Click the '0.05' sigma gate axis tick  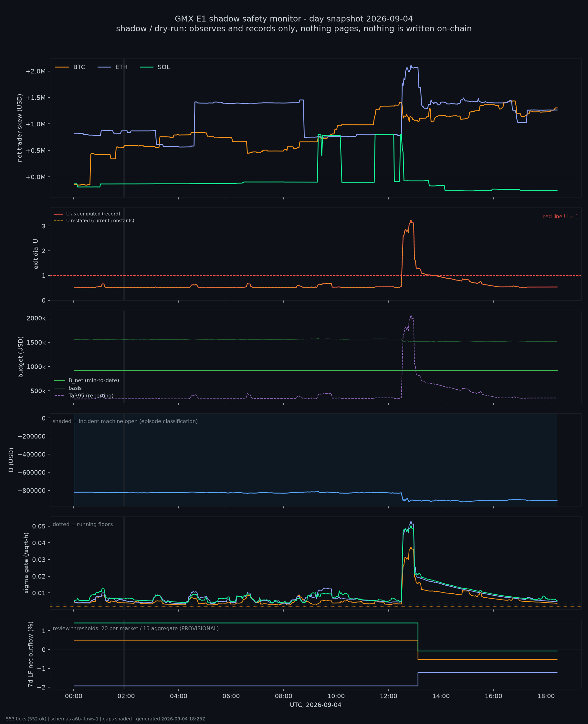coord(39,526)
